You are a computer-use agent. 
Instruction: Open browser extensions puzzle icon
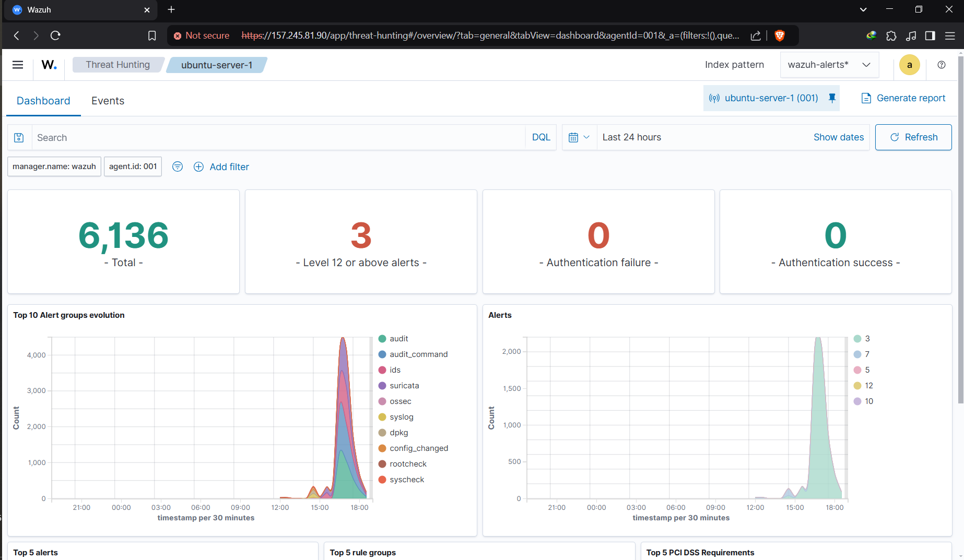pyautogui.click(x=891, y=35)
